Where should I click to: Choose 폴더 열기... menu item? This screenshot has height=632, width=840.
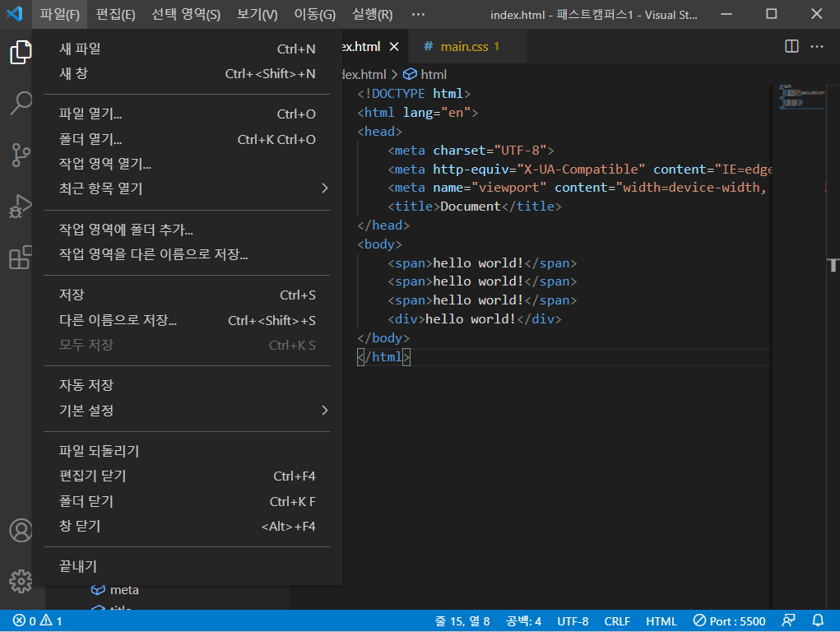tap(187, 139)
